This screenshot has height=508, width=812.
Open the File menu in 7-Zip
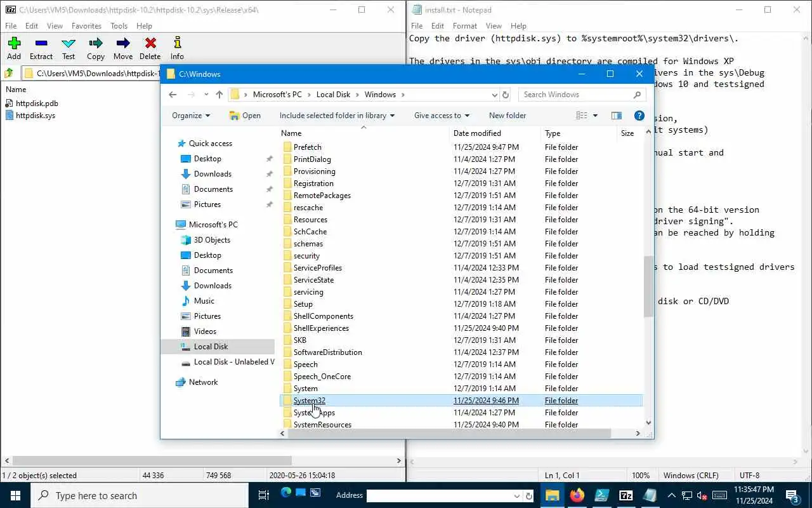pos(11,26)
